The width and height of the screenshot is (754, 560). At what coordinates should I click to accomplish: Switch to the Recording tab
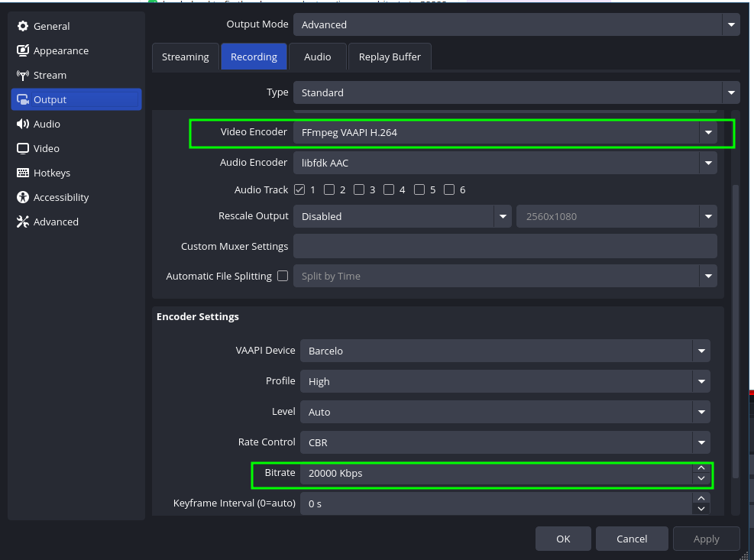click(254, 57)
